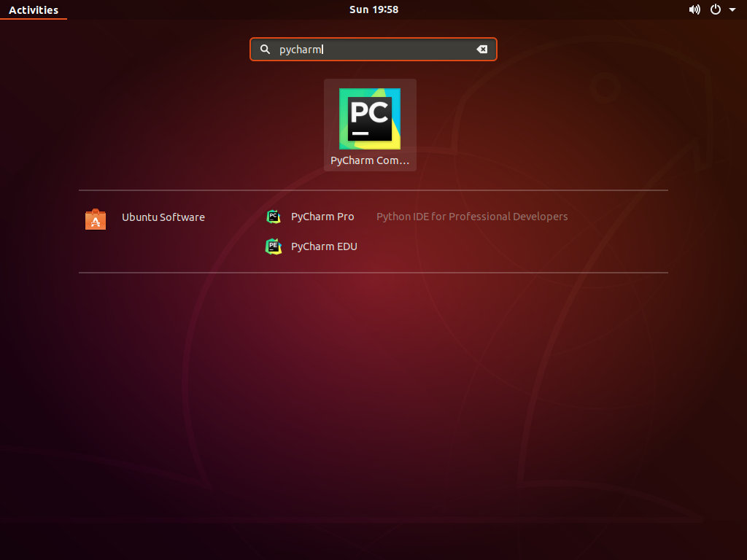Click the 'PyCharm Com…' label

(370, 160)
